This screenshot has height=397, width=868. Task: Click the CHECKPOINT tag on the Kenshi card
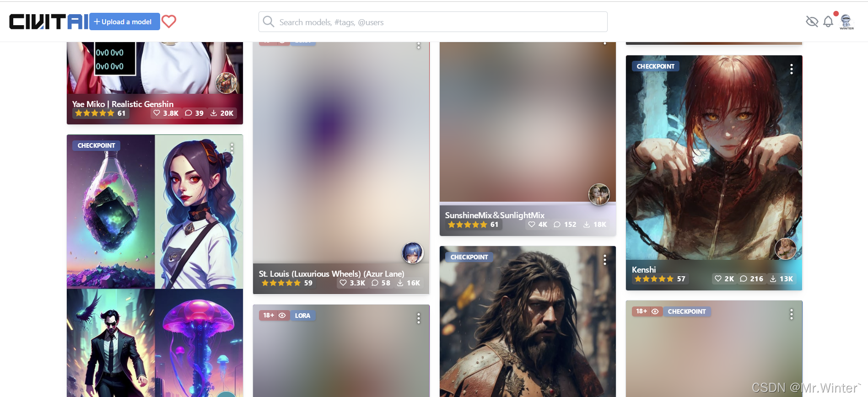(656, 66)
